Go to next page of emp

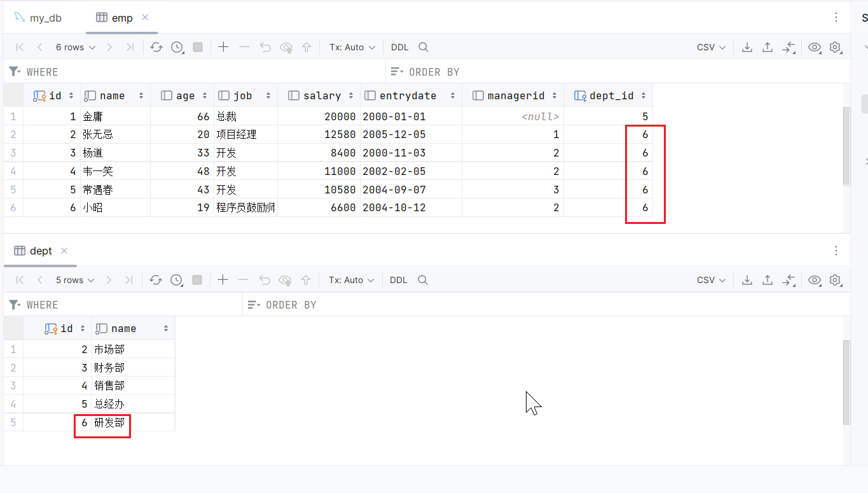tap(109, 47)
